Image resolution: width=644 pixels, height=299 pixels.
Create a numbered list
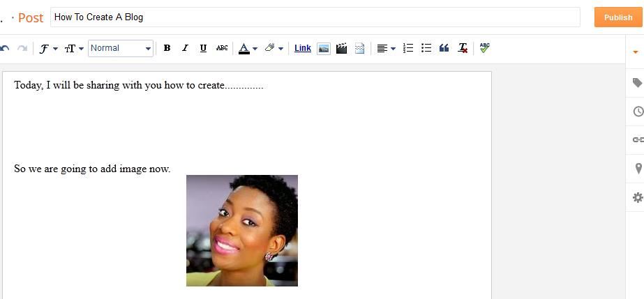(408, 48)
